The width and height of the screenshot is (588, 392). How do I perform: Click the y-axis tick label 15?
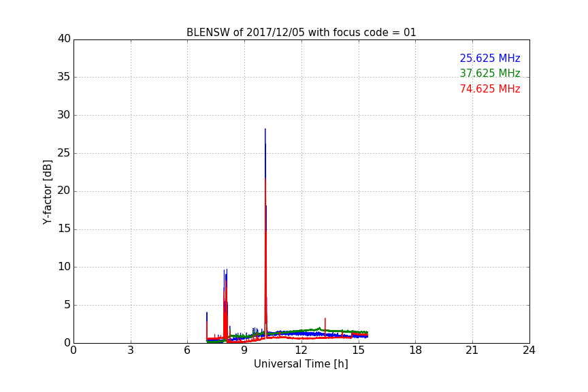pos(64,229)
